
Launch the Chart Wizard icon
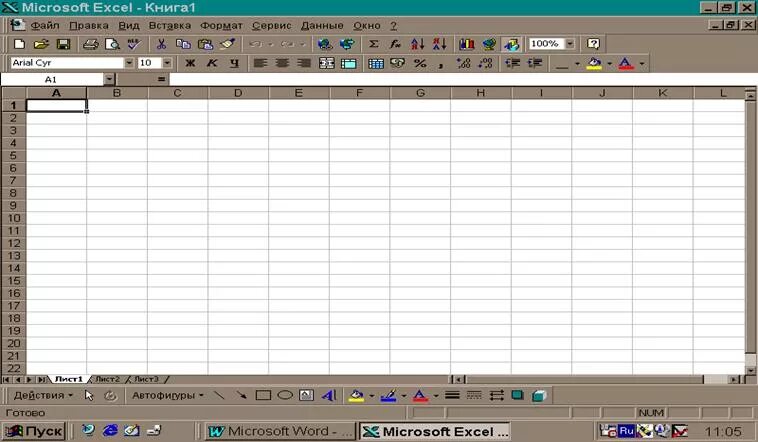coord(466,44)
